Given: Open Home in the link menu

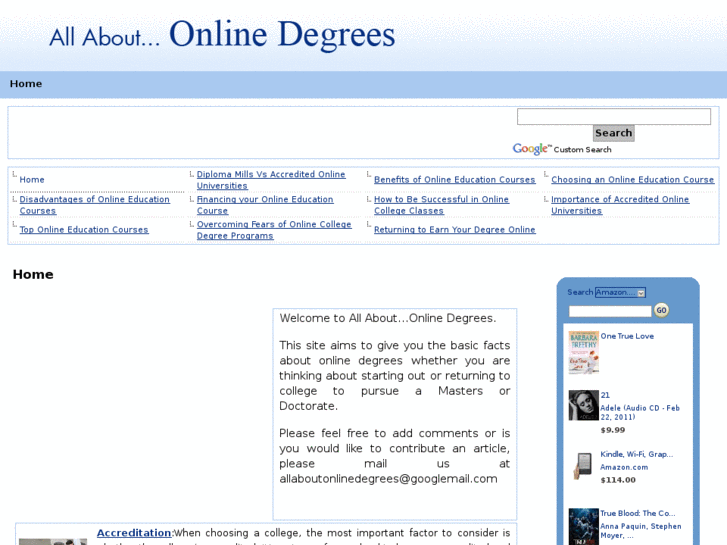Looking at the screenshot, I should (32, 180).
